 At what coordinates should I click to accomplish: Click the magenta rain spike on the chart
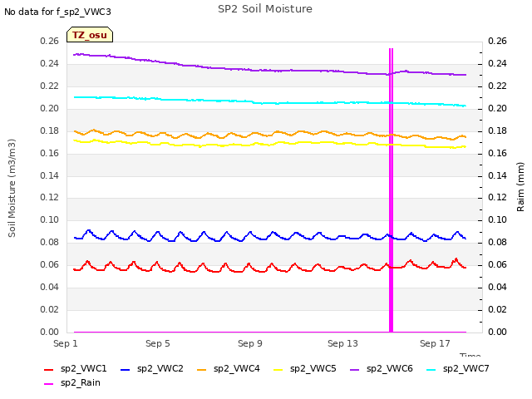391,190
